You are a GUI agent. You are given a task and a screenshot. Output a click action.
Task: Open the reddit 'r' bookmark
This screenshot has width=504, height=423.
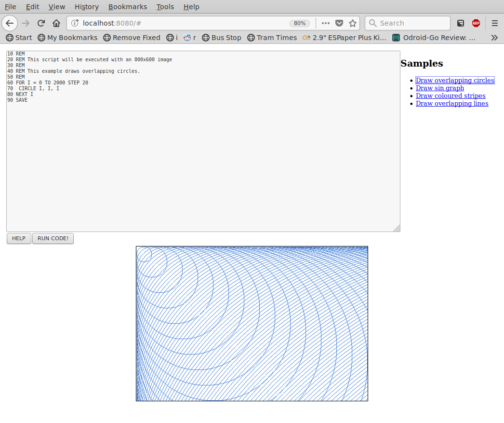coord(190,38)
